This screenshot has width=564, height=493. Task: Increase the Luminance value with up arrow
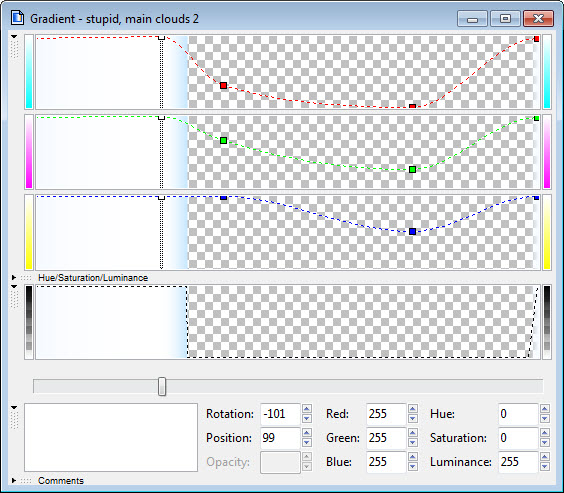click(x=545, y=457)
